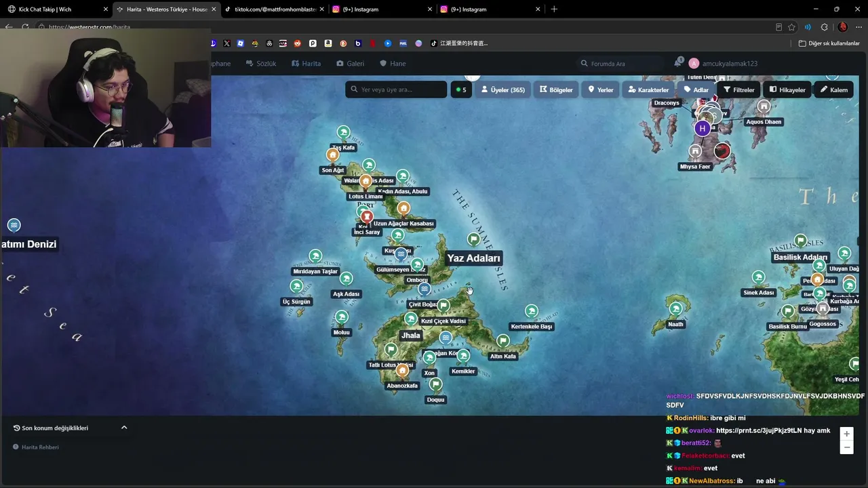Image resolution: width=868 pixels, height=488 pixels.
Task: Open the Hane nav item
Action: click(x=393, y=64)
